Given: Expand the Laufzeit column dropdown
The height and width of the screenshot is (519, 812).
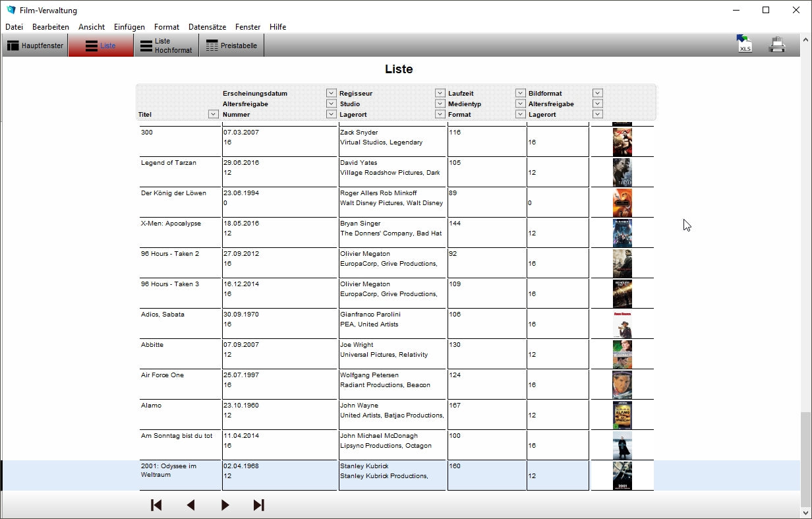Looking at the screenshot, I should coord(520,93).
